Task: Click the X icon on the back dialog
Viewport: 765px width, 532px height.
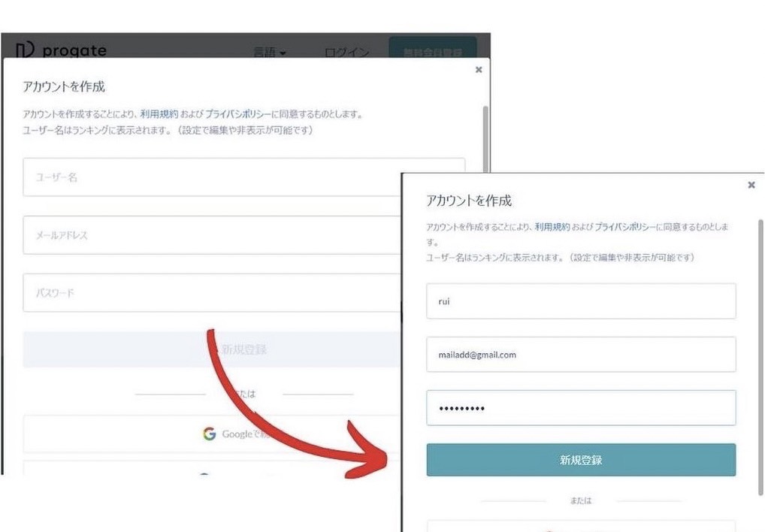Action: point(479,69)
